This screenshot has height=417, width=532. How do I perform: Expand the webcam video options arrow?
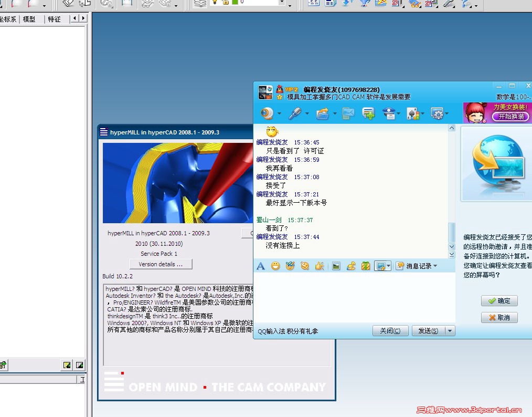pyautogui.click(x=279, y=113)
